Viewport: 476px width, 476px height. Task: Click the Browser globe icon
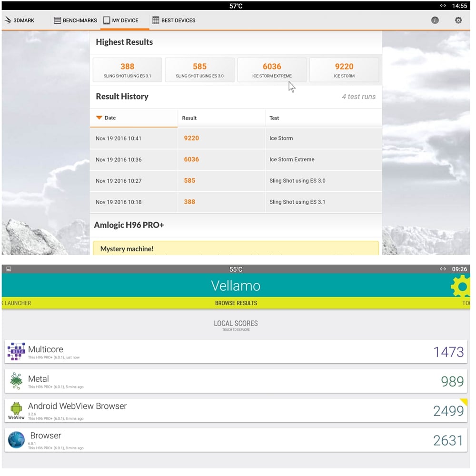(x=16, y=440)
